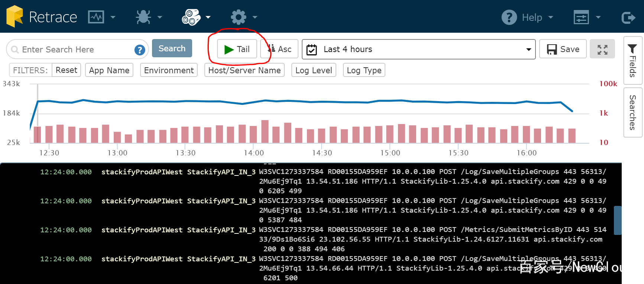Open the Host/Server Name filter
644x284 pixels.
(x=245, y=70)
